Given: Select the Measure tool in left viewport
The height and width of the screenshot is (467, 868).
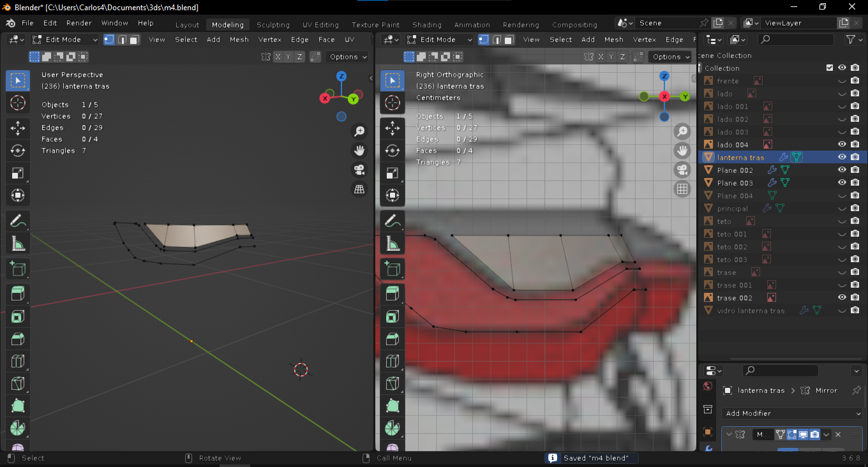Looking at the screenshot, I should coord(18,243).
